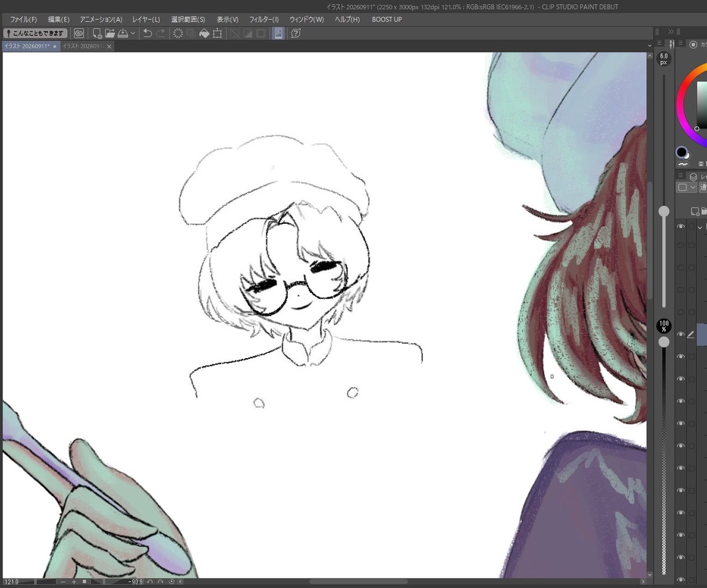Image resolution: width=707 pixels, height=588 pixels.
Task: Fit canvas to screen square icon
Action: pyautogui.click(x=84, y=582)
